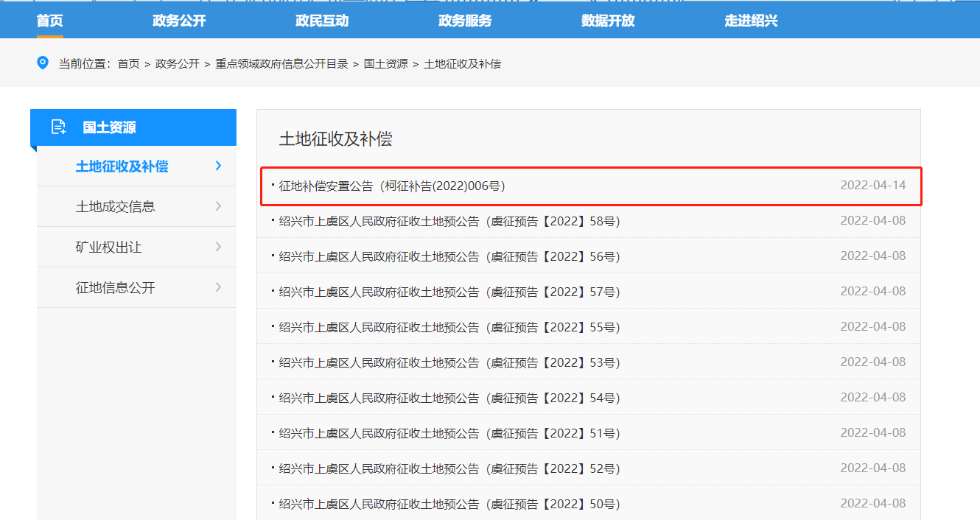Image resolution: width=980 pixels, height=520 pixels.
Task: Click breadcrumb link 首页
Action: (x=129, y=64)
